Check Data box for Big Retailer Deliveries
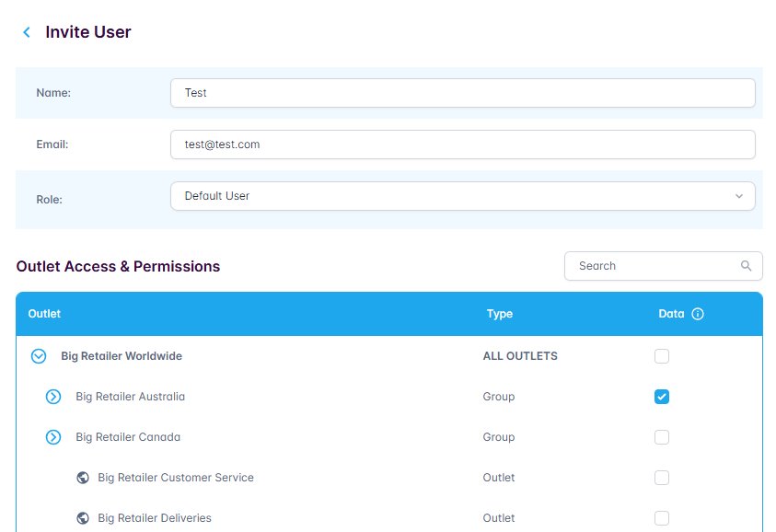This screenshot has width=776, height=532. coord(662,518)
